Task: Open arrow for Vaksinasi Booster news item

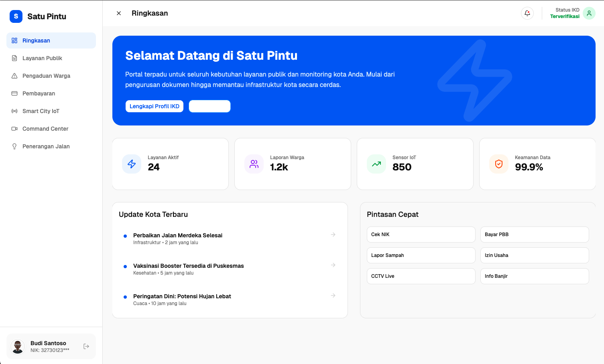Action: [x=333, y=265]
